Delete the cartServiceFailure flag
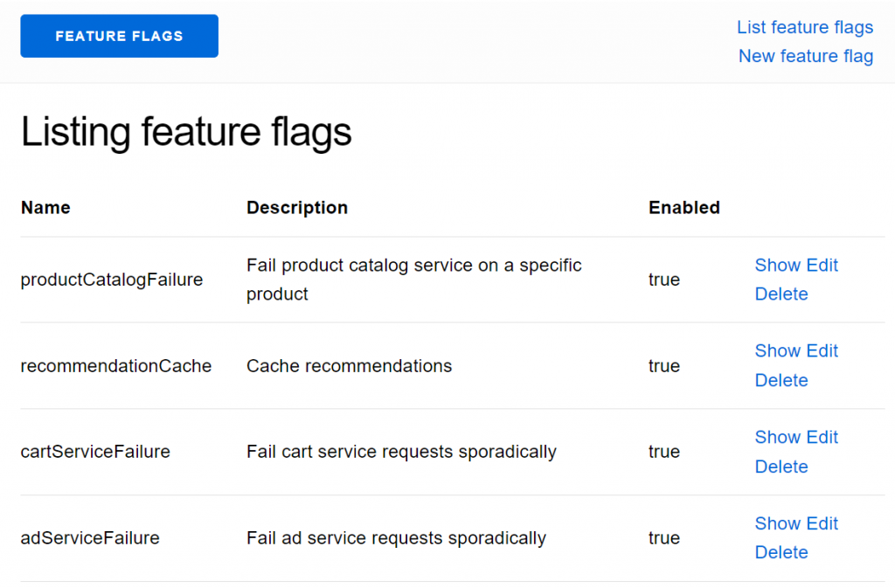 pyautogui.click(x=781, y=467)
